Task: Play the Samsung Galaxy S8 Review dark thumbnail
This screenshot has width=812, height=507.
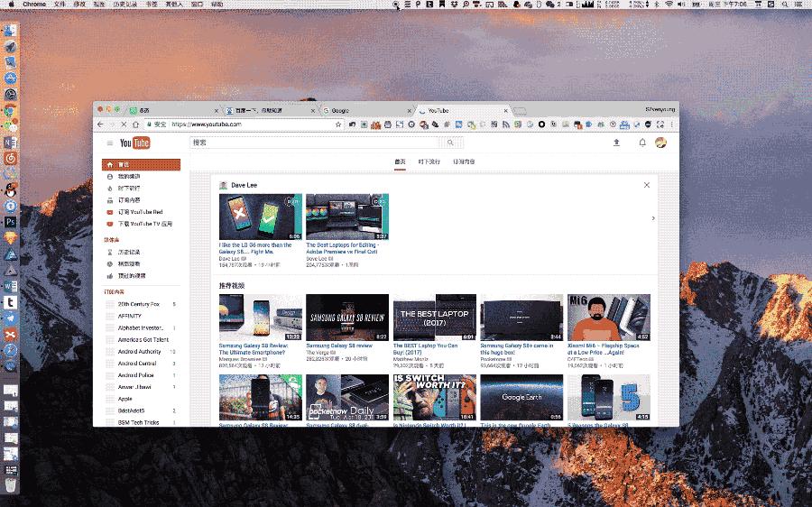Action: click(347, 318)
